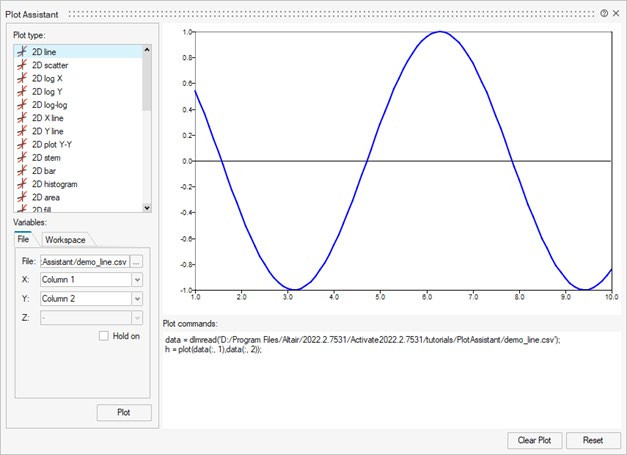Choose the 2D scatter plot icon
This screenshot has width=627, height=455.
coord(22,65)
